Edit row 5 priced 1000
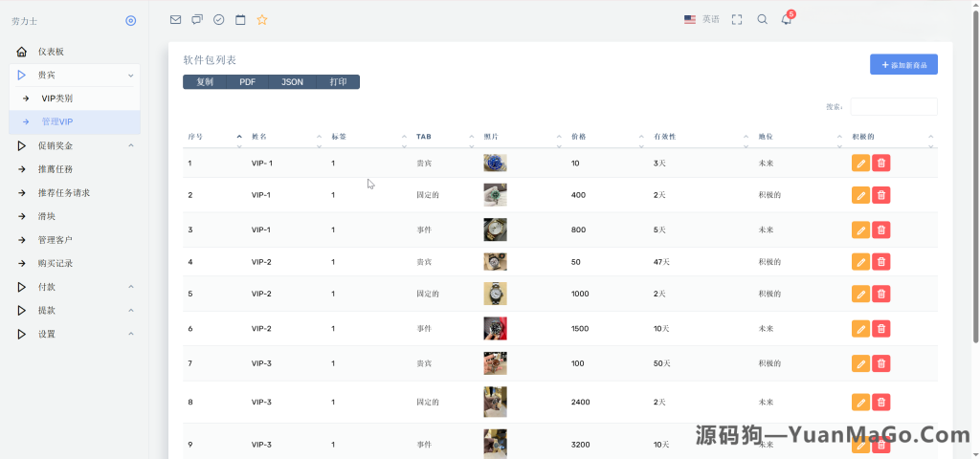This screenshot has height=459, width=980. point(860,294)
